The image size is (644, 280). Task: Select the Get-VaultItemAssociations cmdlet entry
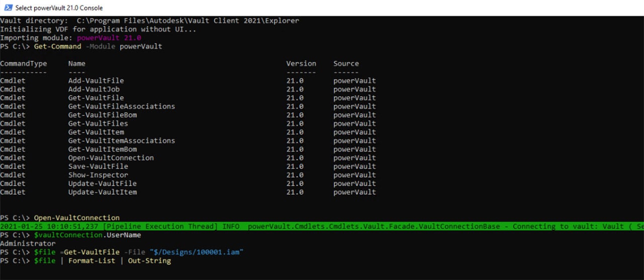(x=121, y=141)
